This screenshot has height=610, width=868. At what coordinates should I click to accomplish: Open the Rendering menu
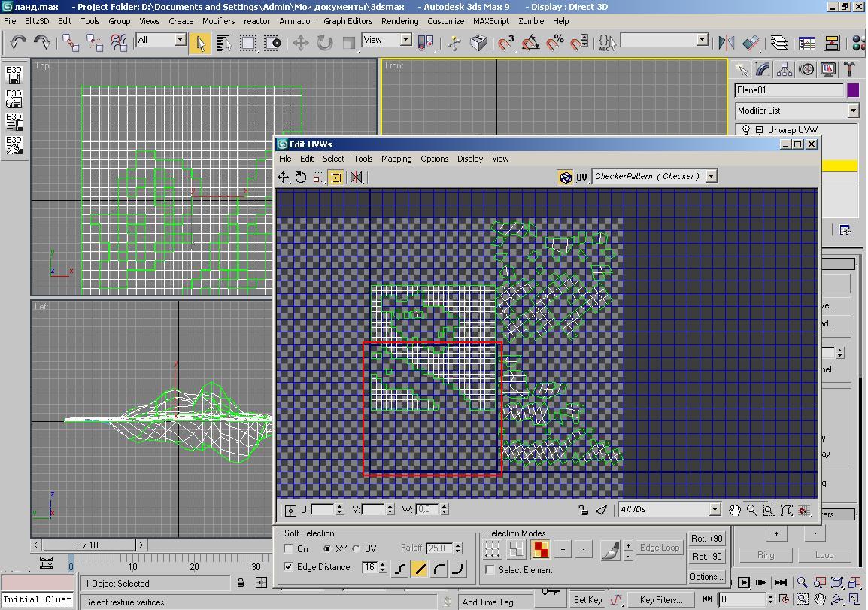point(399,21)
